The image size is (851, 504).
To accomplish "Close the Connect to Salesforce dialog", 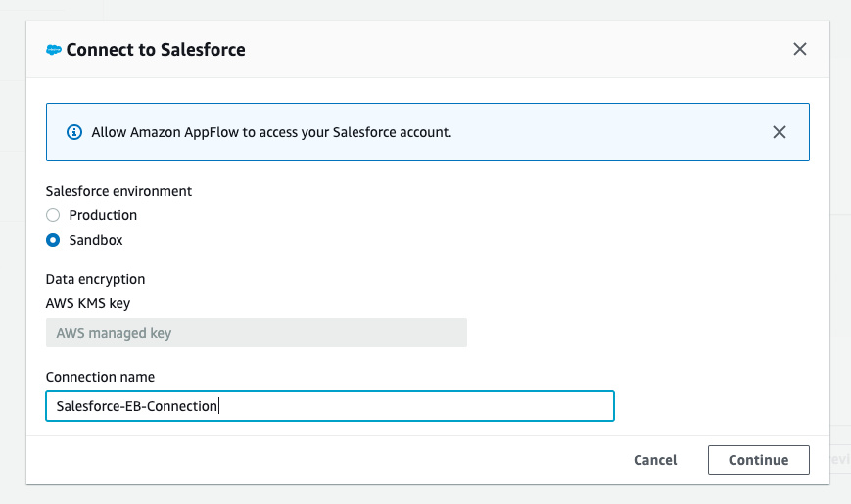I will pyautogui.click(x=800, y=49).
